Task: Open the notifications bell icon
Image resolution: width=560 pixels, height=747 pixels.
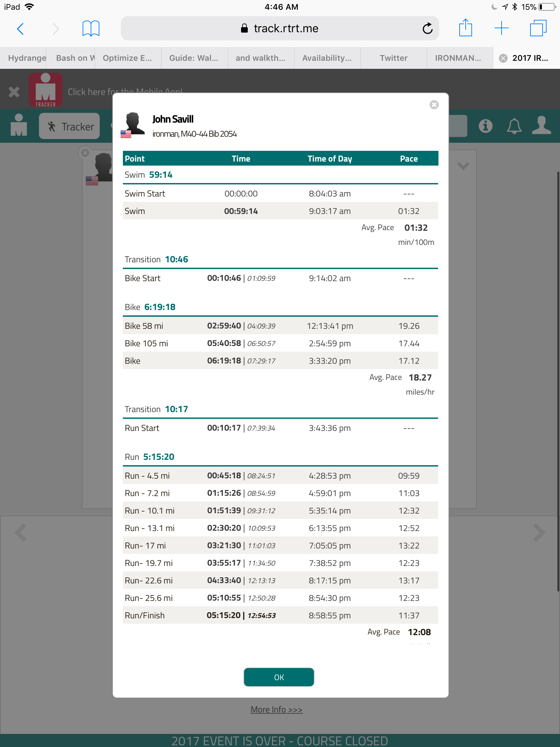Action: (514, 126)
